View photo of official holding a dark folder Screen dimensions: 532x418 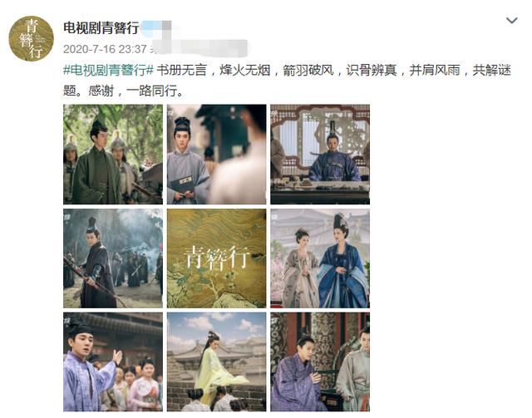click(x=216, y=154)
